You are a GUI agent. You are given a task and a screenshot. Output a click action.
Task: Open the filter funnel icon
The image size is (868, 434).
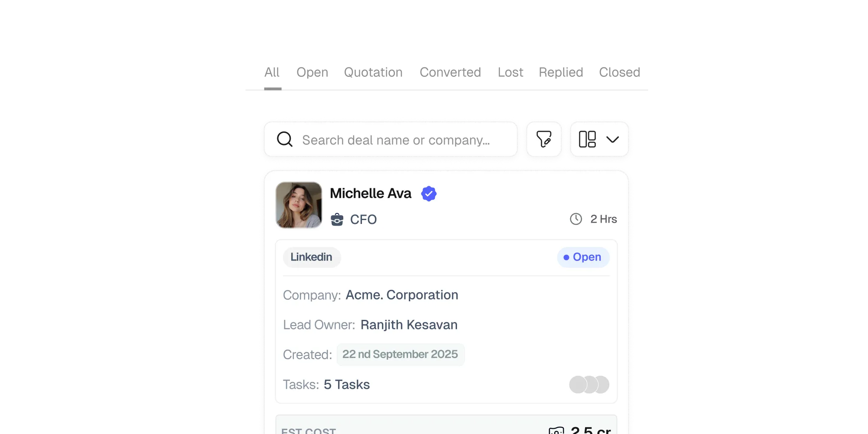[543, 139]
